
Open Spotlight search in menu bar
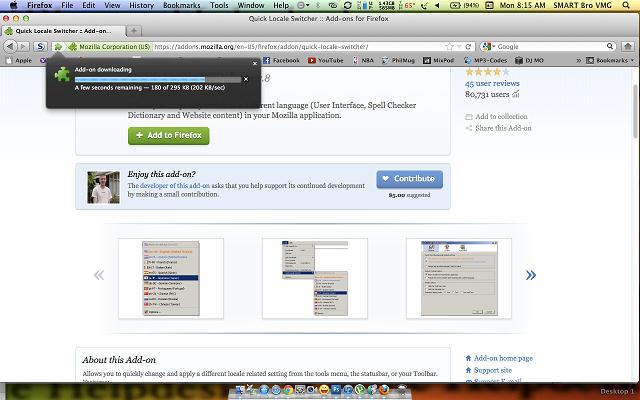626,5
